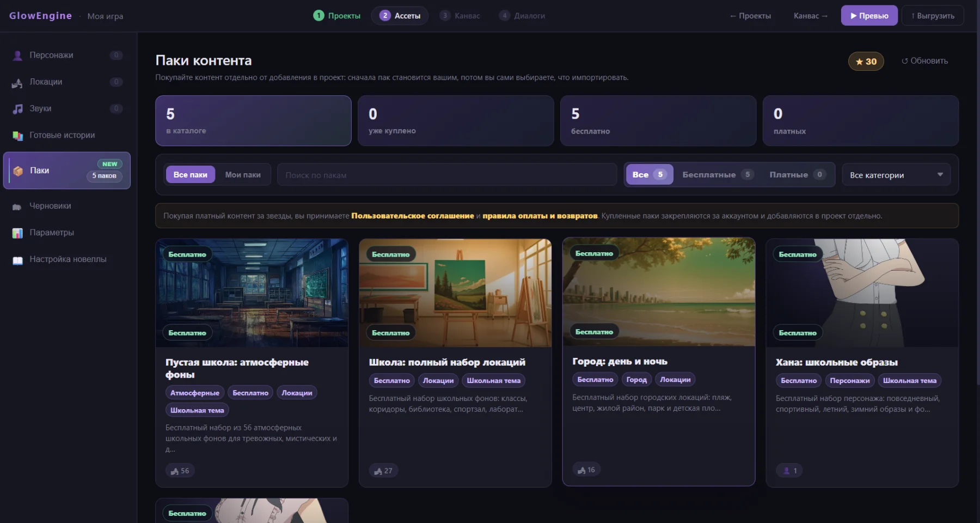This screenshot has width=980, height=523.
Task: Click the title Город: день и ночь
Action: [620, 361]
